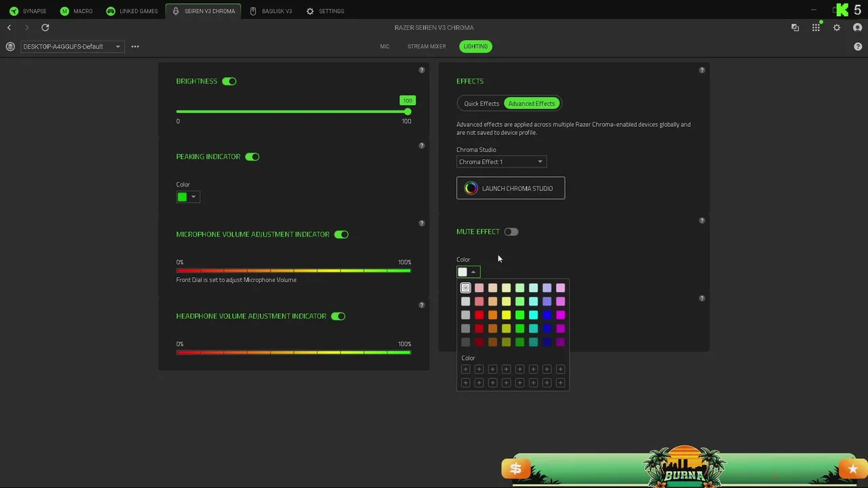This screenshot has width=868, height=488.
Task: Pick the magenta swatch
Action: (x=560, y=315)
